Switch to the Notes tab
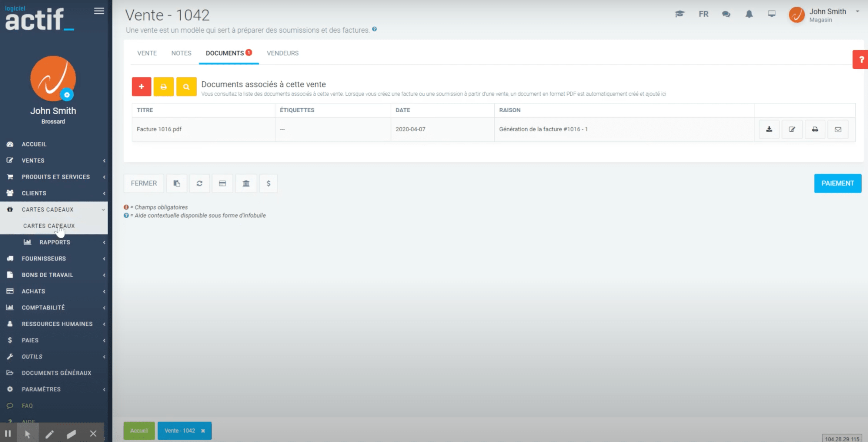868x442 pixels. pos(181,53)
